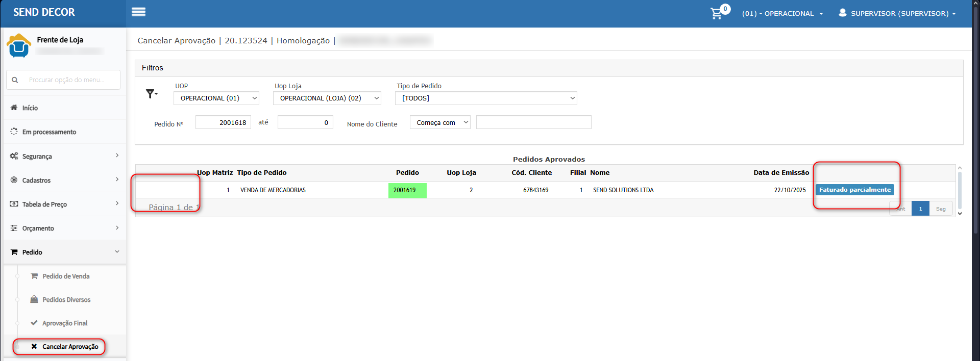The image size is (980, 361).
Task: Expand the Tabela de Preço menu
Action: pyautogui.click(x=64, y=204)
